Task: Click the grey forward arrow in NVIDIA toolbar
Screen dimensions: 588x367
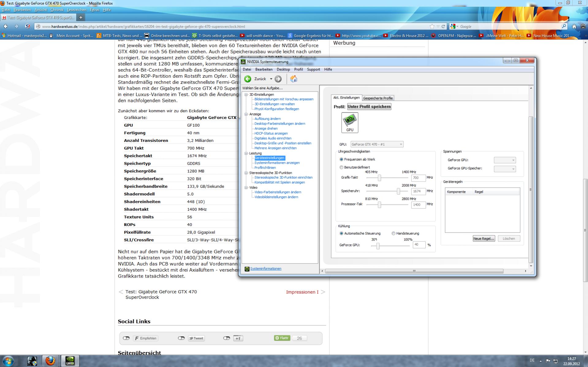Action: click(278, 79)
